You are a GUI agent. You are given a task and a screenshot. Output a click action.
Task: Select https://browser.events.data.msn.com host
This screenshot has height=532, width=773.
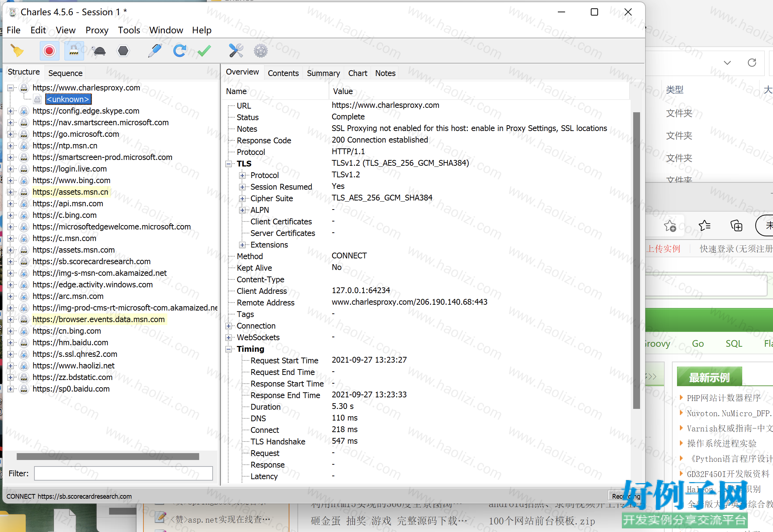99,319
